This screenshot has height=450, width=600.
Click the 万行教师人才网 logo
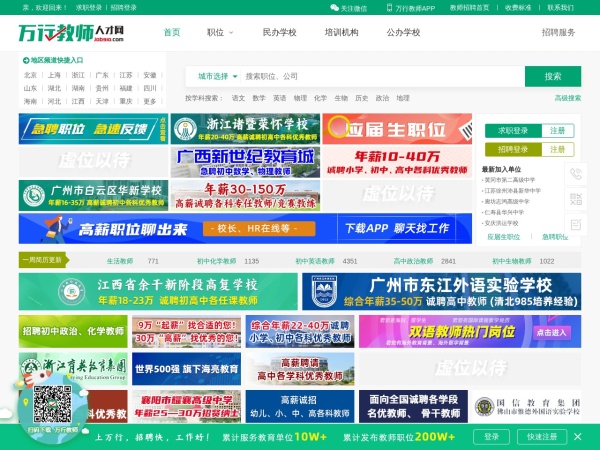[x=71, y=33]
